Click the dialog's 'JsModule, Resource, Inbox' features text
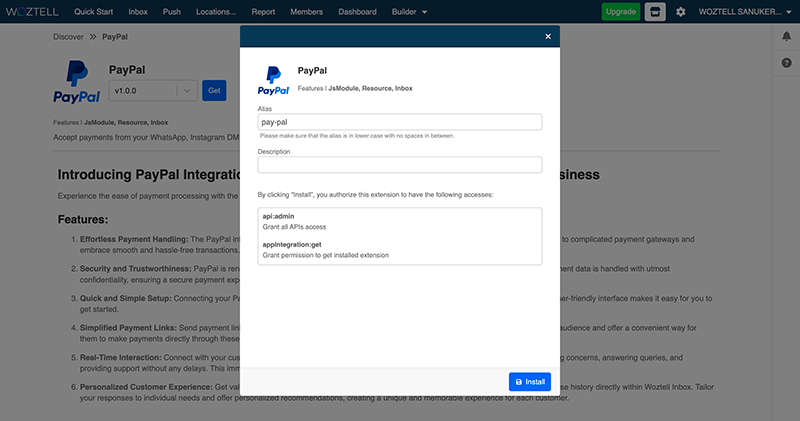This screenshot has height=421, width=800. tap(370, 88)
